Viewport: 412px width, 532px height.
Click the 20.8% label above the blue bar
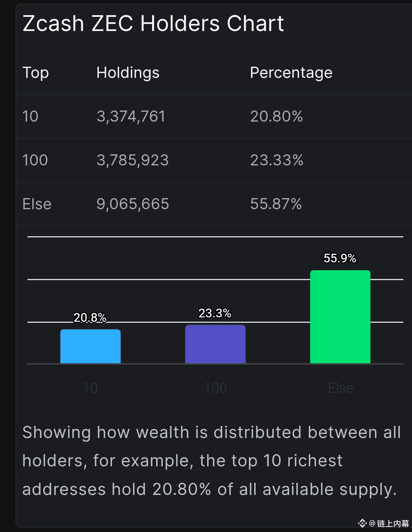click(90, 318)
